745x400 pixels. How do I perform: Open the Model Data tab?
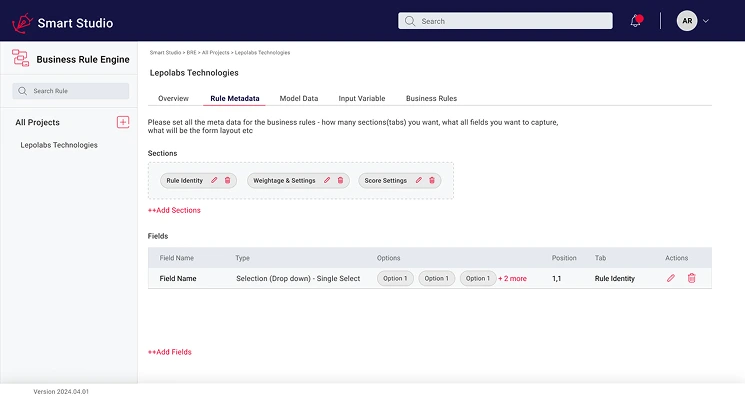[298, 98]
